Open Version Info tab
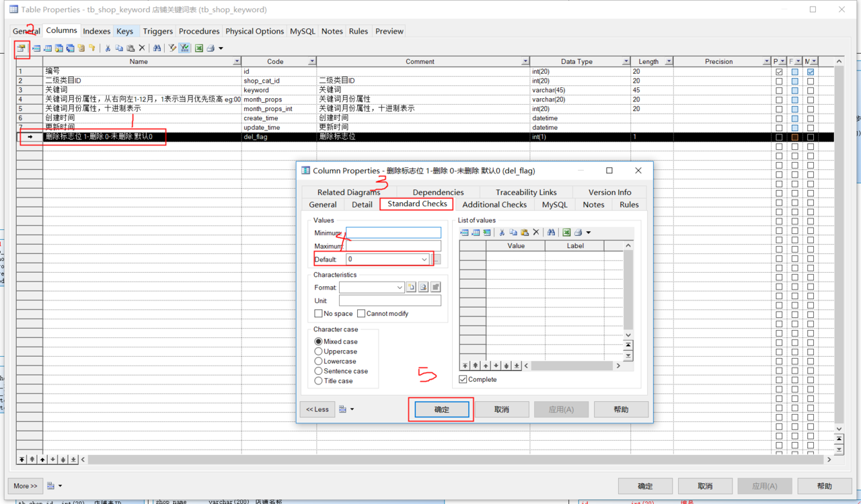Image resolution: width=861 pixels, height=504 pixels. (x=609, y=192)
